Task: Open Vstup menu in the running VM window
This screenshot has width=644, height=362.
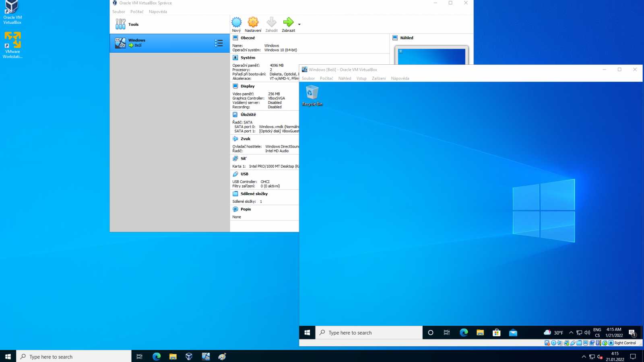Action: [361, 78]
